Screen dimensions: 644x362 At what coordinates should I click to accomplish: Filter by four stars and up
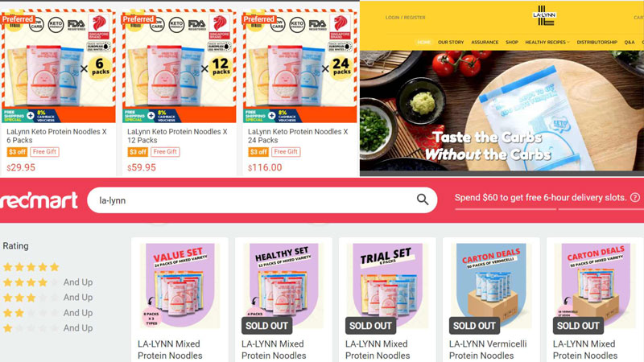click(x=47, y=282)
